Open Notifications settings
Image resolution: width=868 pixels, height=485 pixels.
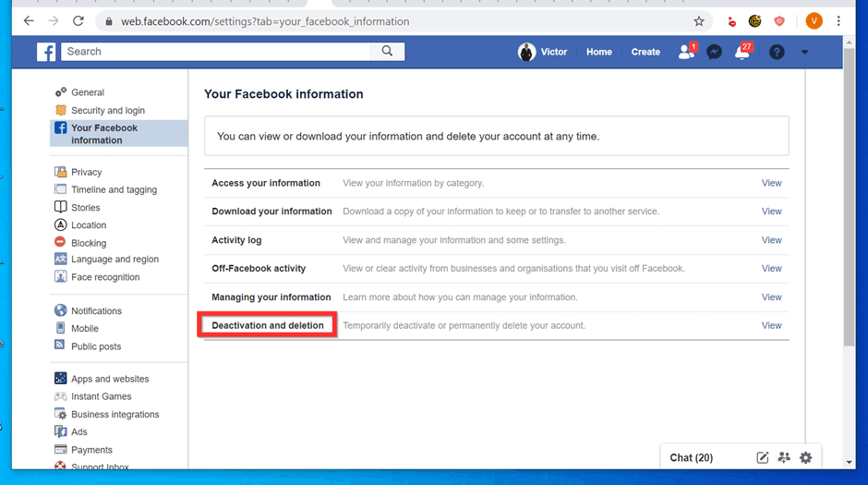[96, 311]
